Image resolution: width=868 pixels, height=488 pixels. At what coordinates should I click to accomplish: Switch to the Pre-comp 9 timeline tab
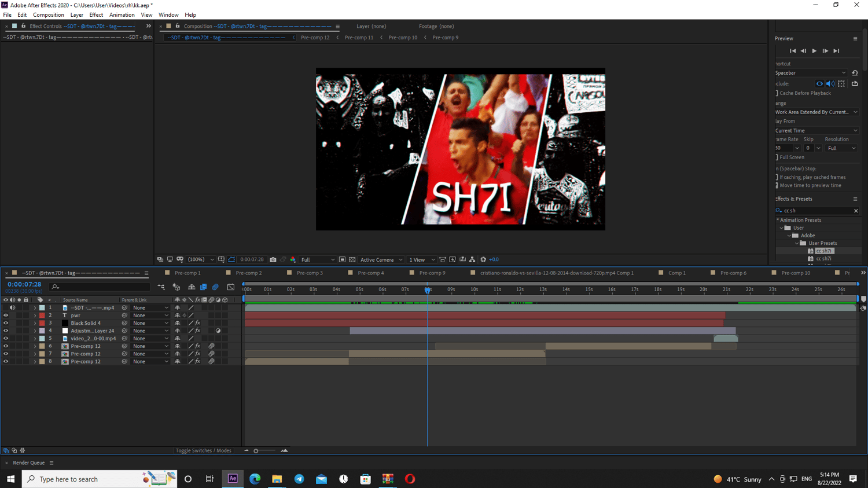[x=432, y=273]
